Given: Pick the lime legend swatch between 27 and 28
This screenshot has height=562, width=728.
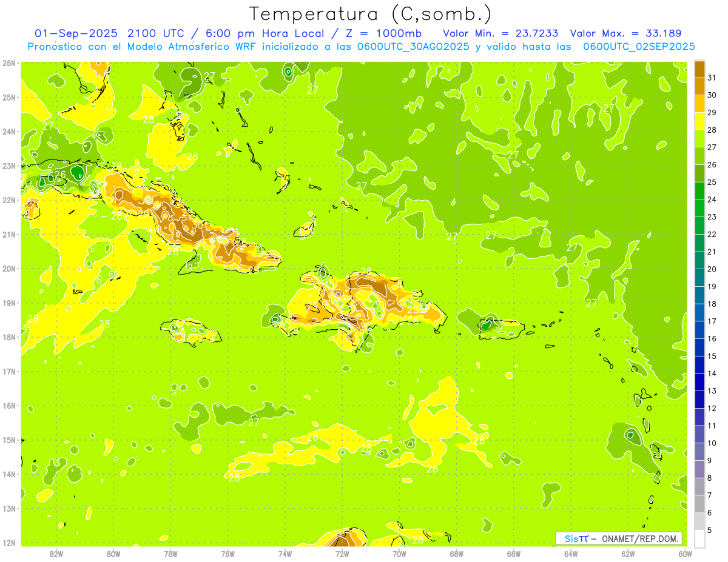Looking at the screenshot, I should click(x=699, y=139).
